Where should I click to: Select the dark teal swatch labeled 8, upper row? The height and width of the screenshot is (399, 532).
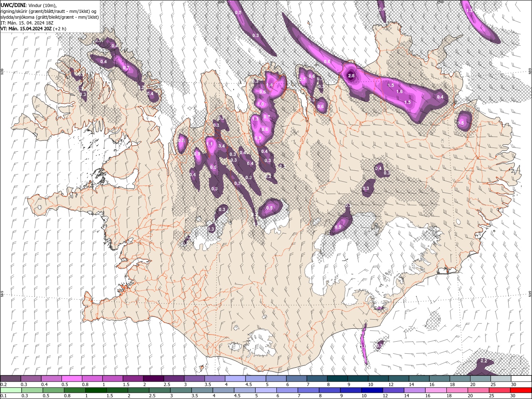pyautogui.click(x=337, y=379)
